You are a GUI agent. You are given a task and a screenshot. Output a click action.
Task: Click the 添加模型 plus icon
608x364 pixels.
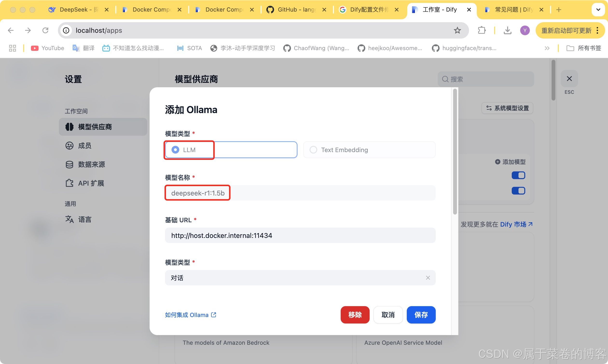(497, 162)
